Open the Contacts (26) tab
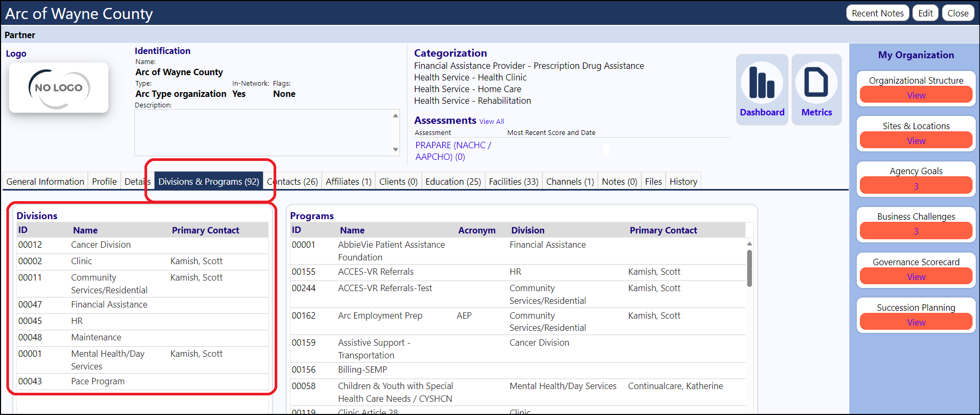980x415 pixels. coord(293,182)
